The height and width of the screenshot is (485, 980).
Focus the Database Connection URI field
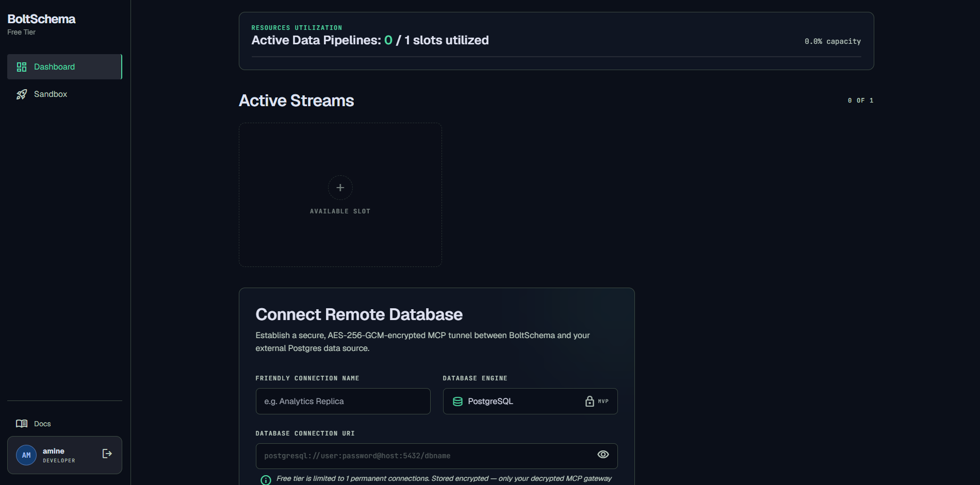tap(437, 456)
